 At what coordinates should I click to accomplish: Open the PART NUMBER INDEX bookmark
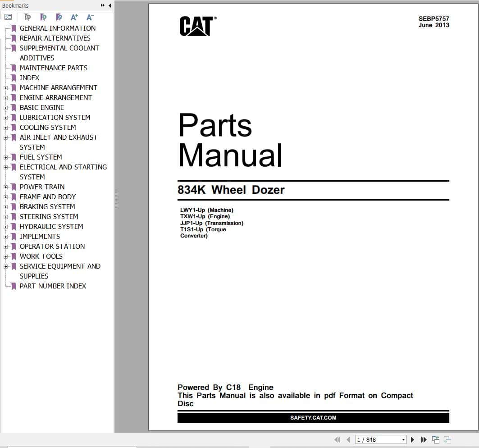point(53,286)
